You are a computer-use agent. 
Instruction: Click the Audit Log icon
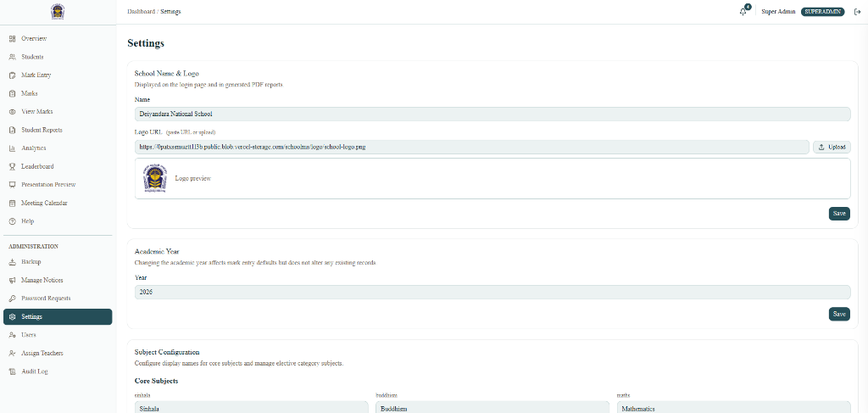click(x=12, y=371)
